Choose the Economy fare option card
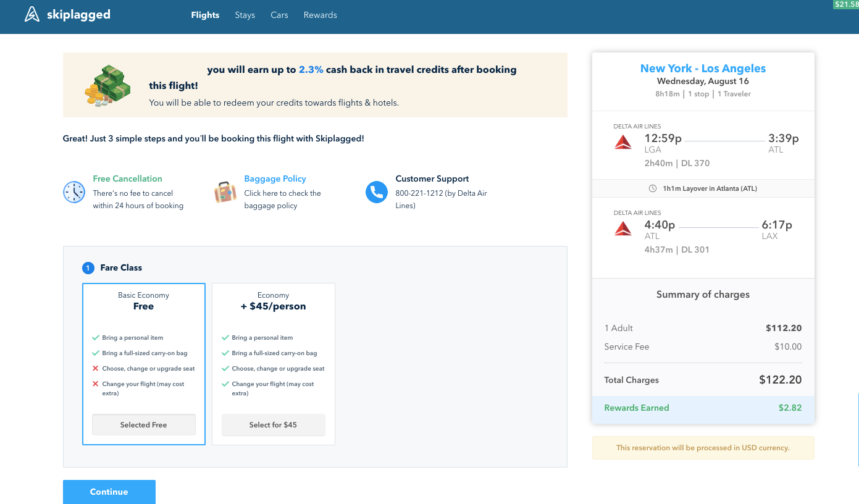Screen dimensions: 859x504 click(273, 364)
